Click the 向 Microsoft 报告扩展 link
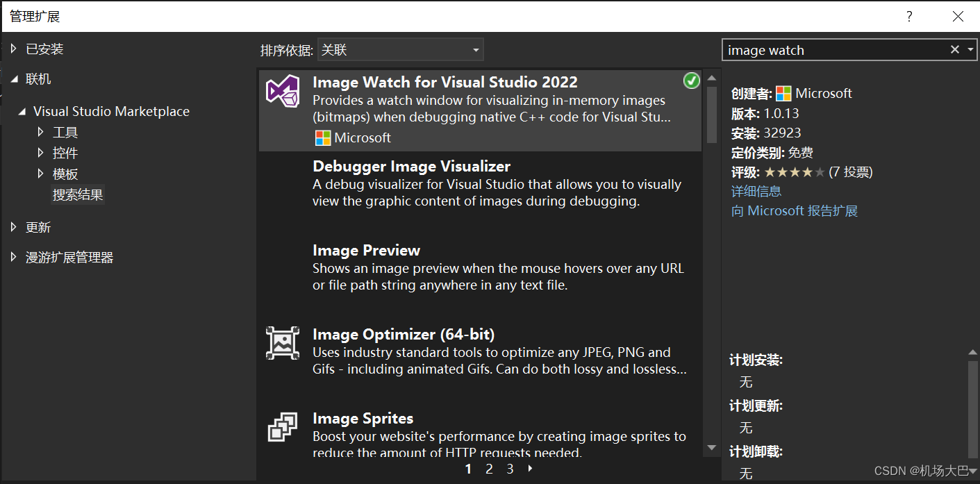980x484 pixels. (x=795, y=210)
